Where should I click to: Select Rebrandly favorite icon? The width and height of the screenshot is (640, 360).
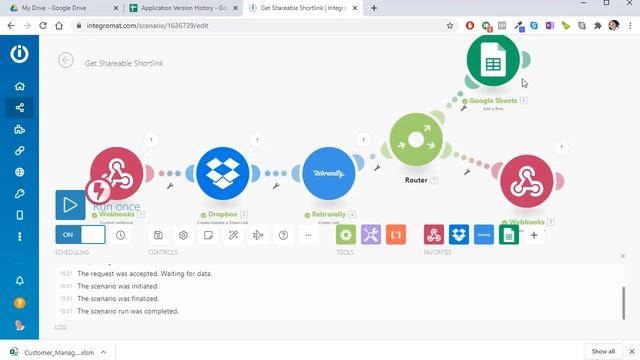pyautogui.click(x=484, y=235)
